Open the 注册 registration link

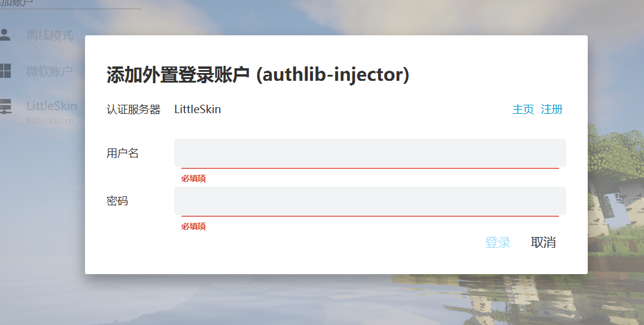(552, 110)
